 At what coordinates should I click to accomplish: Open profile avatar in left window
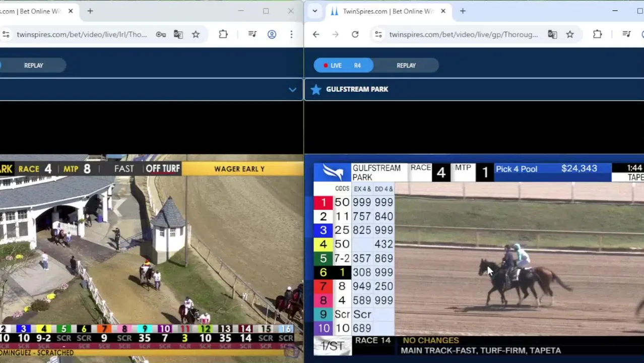272,34
